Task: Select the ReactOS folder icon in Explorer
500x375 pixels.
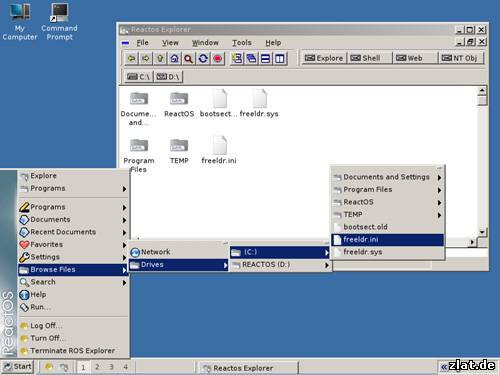Action: (x=179, y=104)
